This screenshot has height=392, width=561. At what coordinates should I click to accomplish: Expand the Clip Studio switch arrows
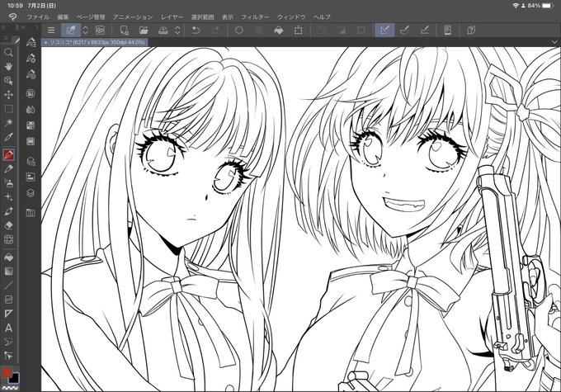point(86,31)
